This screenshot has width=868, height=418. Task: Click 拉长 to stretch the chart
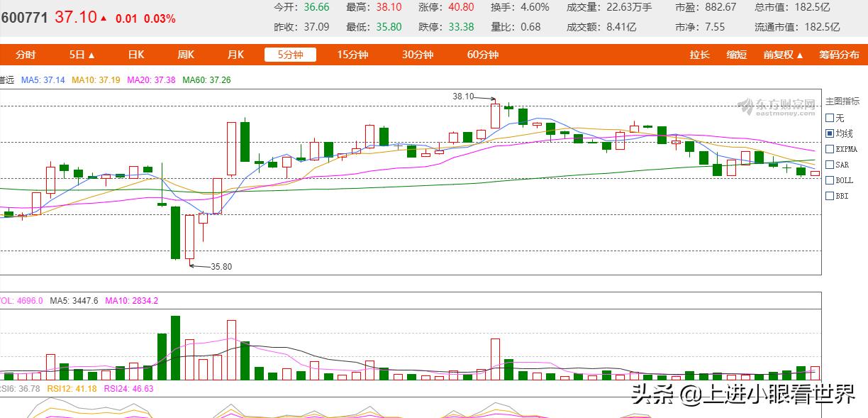coord(699,54)
